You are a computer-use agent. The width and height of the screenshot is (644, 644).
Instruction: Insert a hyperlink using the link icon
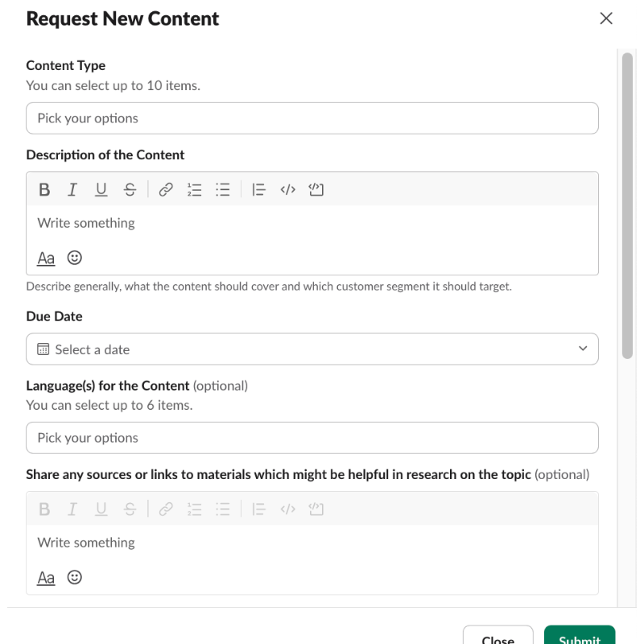click(166, 190)
